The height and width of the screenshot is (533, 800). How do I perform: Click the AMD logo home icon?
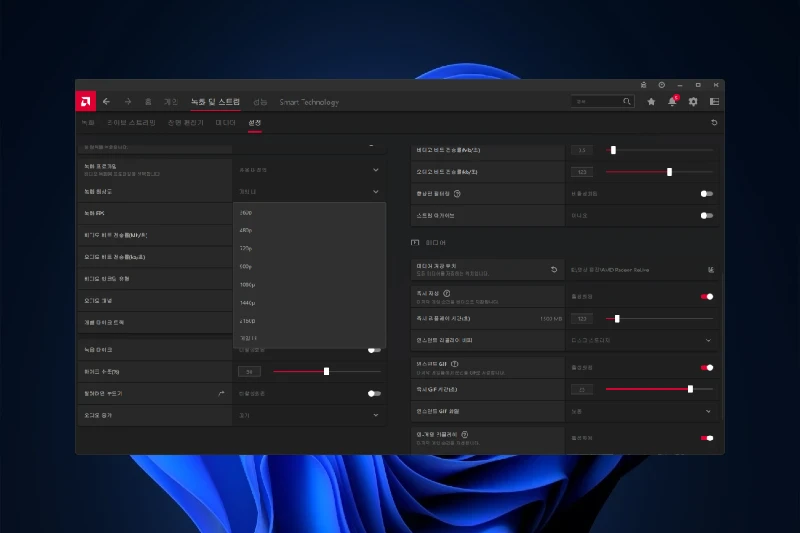pyautogui.click(x=86, y=101)
